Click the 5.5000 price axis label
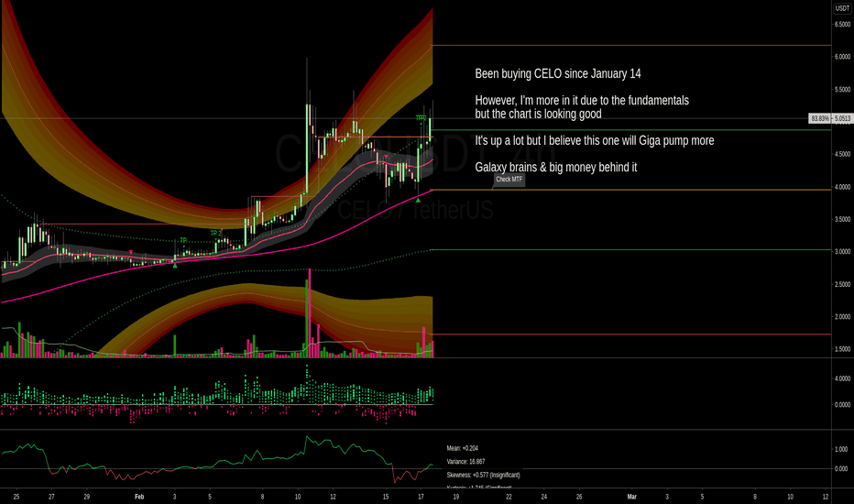The image size is (854, 504). pyautogui.click(x=843, y=90)
